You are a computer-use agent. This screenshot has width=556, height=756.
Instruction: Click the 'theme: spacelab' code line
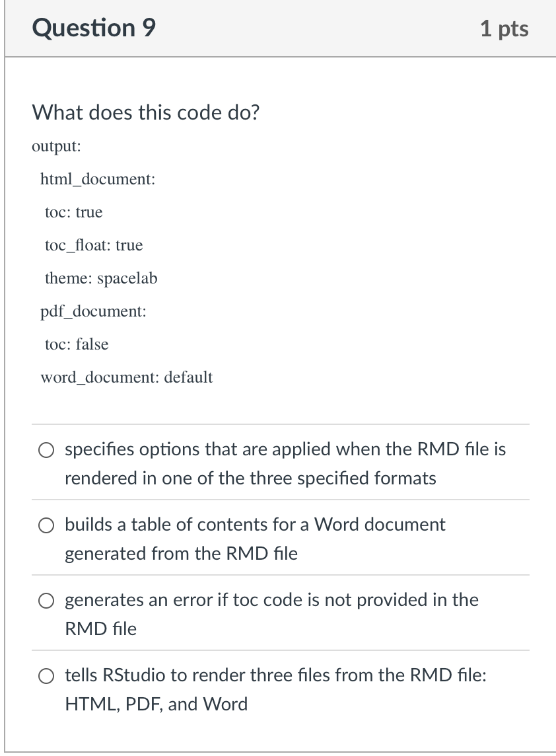tap(100, 278)
